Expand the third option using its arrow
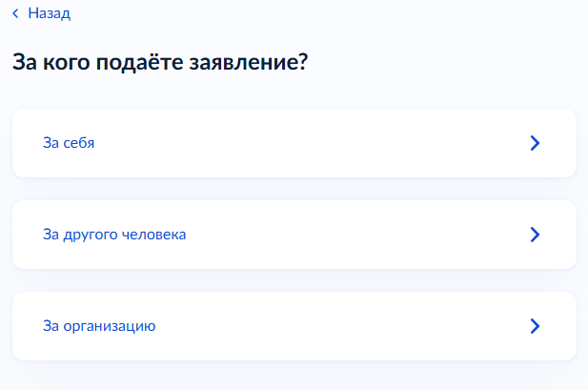588x390 pixels. [535, 326]
